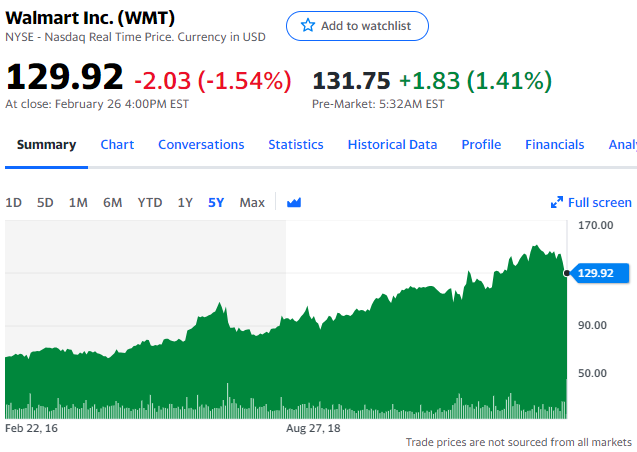Viewport: 637px width, 452px height.
Task: Select the Max chart range
Action: click(252, 202)
